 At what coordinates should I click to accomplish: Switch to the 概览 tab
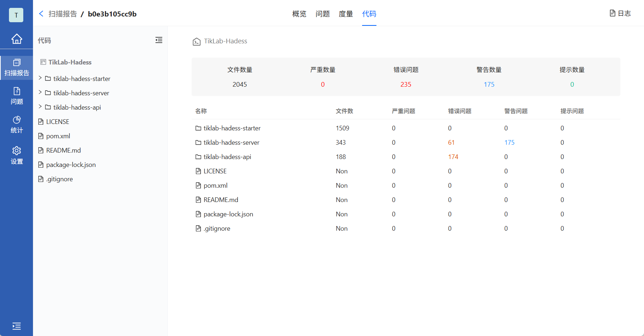(x=299, y=14)
